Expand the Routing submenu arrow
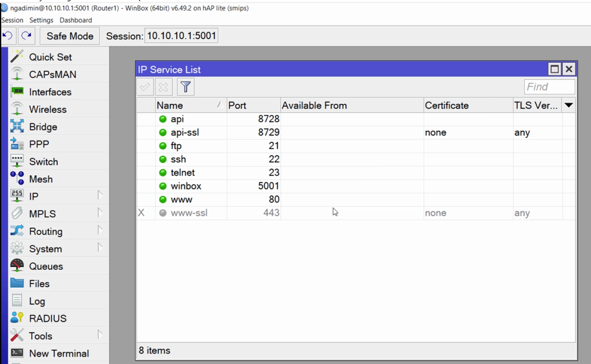Viewport: 591px width, 364px height. (x=100, y=230)
